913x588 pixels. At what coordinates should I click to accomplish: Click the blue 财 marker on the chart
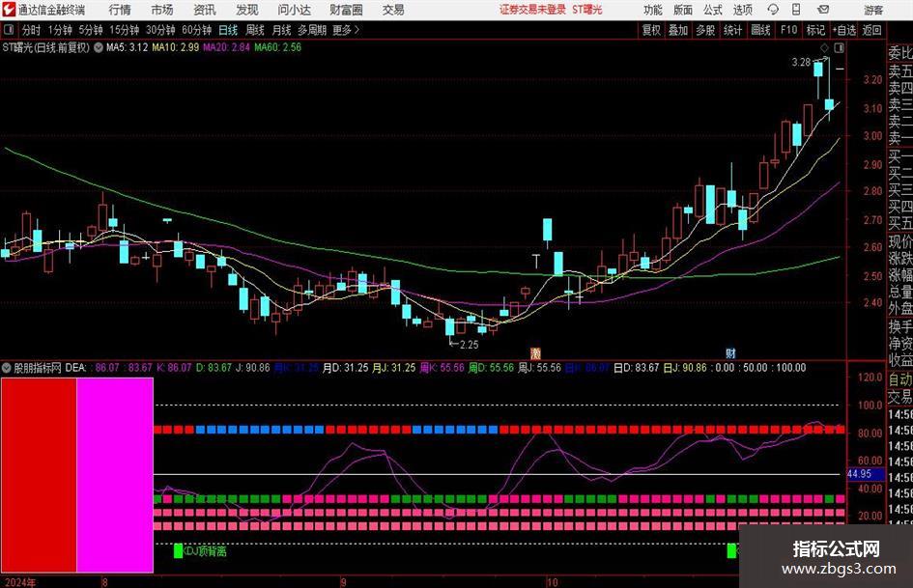[730, 352]
